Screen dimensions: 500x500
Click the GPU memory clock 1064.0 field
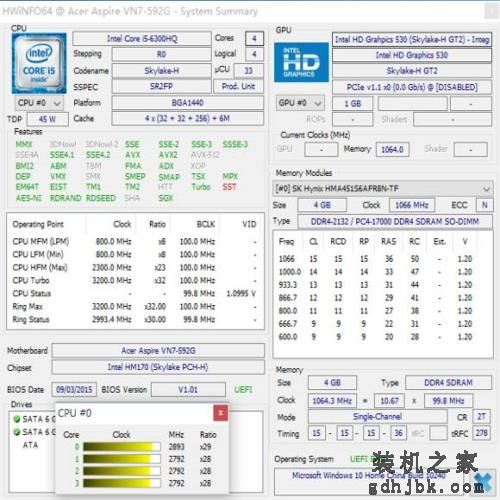pos(392,149)
